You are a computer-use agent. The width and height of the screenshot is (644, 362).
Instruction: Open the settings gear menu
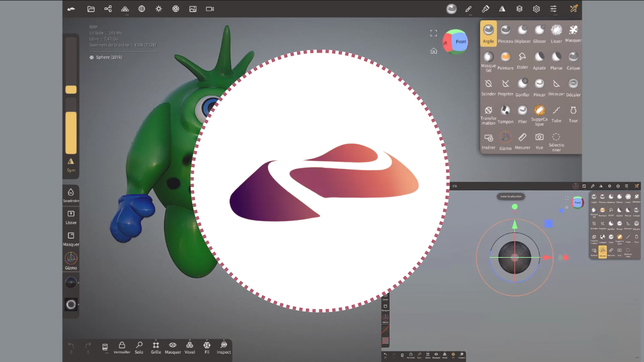(536, 9)
